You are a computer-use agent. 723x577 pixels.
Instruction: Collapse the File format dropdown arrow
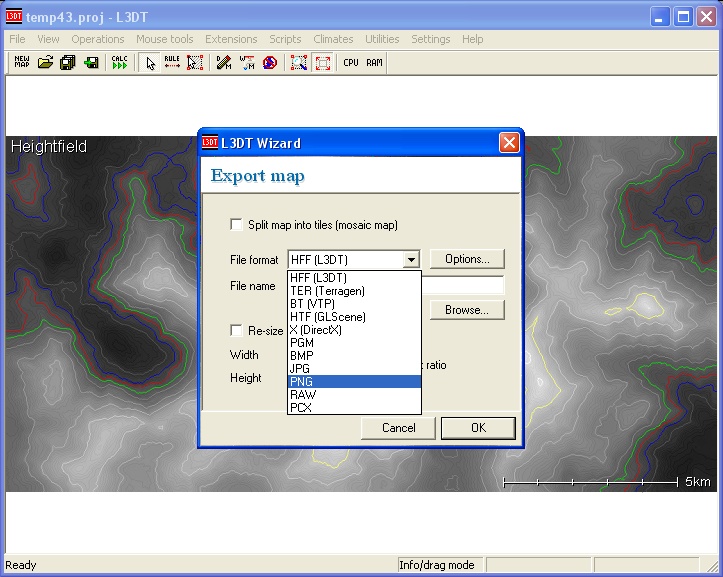coord(410,260)
